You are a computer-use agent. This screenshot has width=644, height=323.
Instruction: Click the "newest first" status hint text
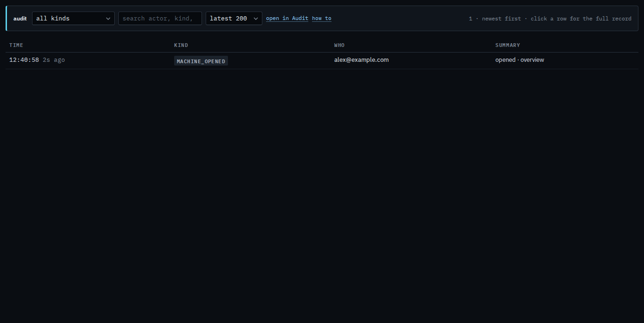pyautogui.click(x=501, y=19)
